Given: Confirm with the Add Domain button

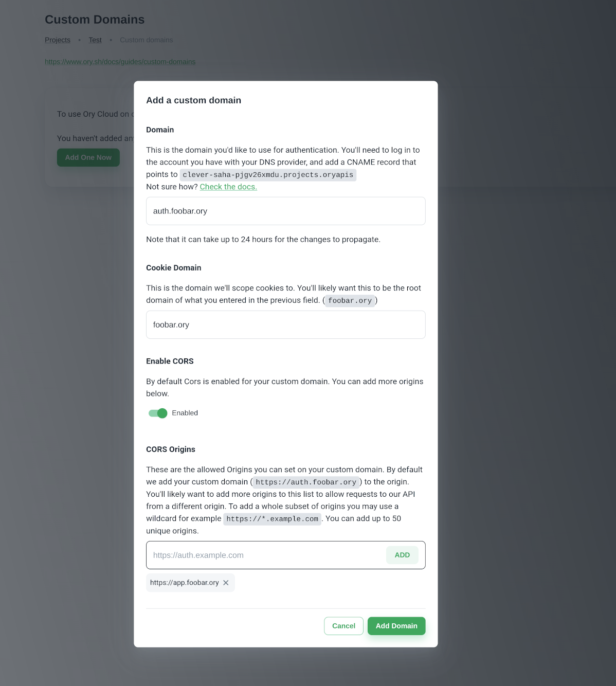Looking at the screenshot, I should [x=396, y=626].
